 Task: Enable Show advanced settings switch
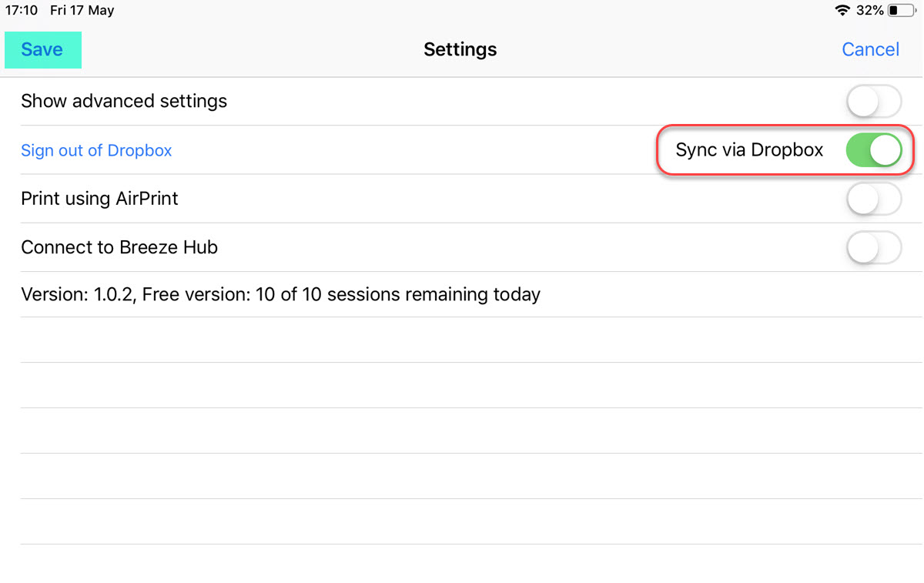click(x=873, y=101)
